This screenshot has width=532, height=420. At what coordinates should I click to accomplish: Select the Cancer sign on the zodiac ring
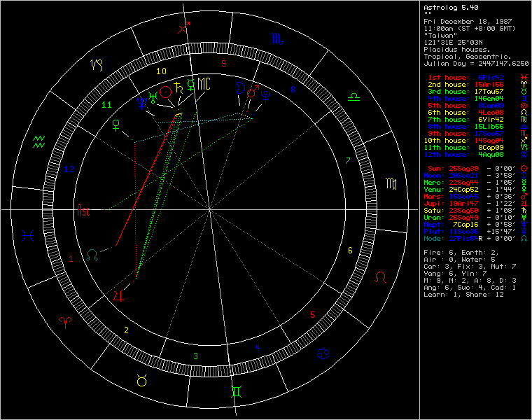pos(324,352)
